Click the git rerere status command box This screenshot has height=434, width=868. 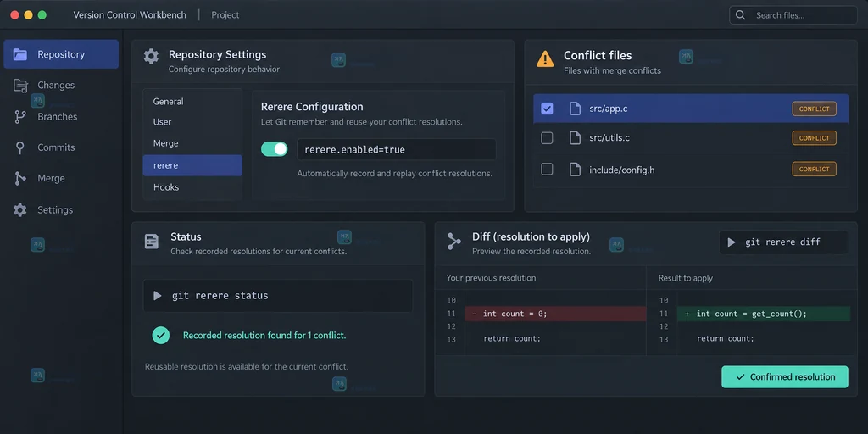pyautogui.click(x=277, y=296)
